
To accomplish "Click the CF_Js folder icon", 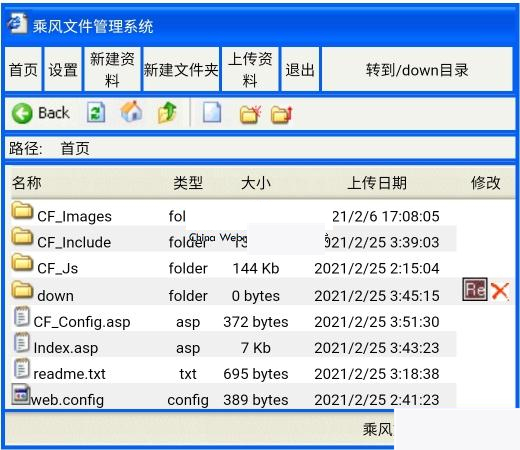I will point(22,263).
